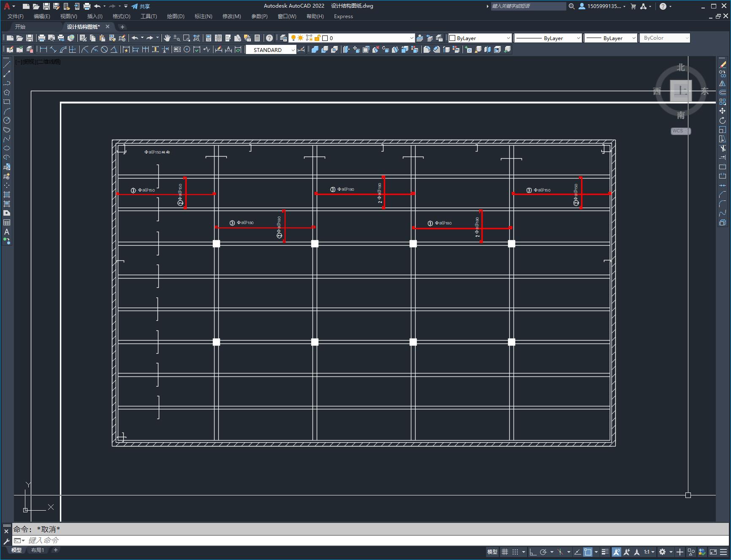Click the 上 face of the ViewCube

click(680, 91)
